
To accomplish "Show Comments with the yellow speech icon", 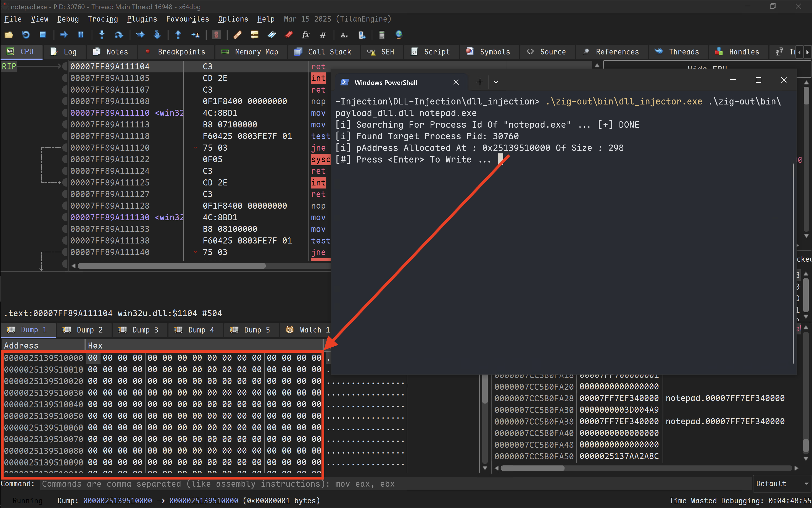I will pos(254,35).
